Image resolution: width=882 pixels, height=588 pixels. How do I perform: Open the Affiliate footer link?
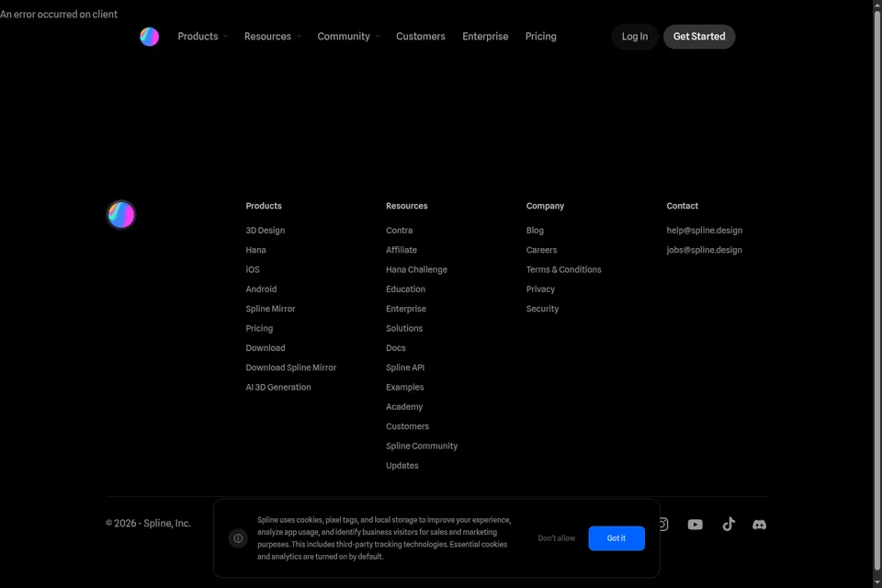tap(401, 250)
